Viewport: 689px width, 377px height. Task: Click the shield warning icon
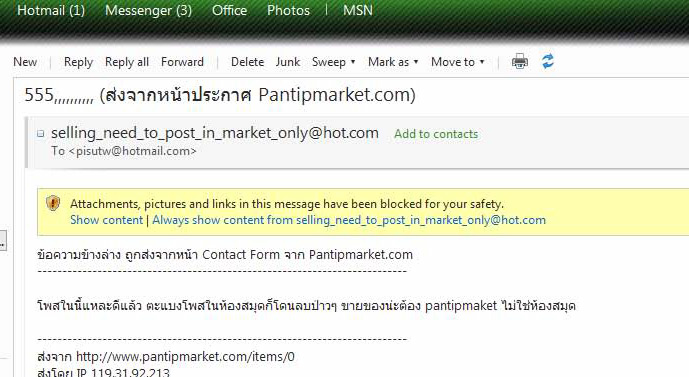(x=53, y=203)
